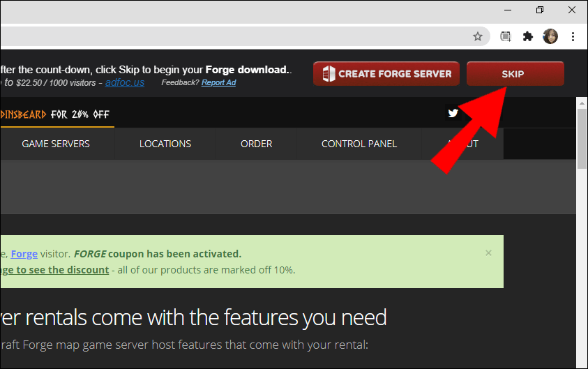Click the 'to see the discount' link

[x=54, y=270]
